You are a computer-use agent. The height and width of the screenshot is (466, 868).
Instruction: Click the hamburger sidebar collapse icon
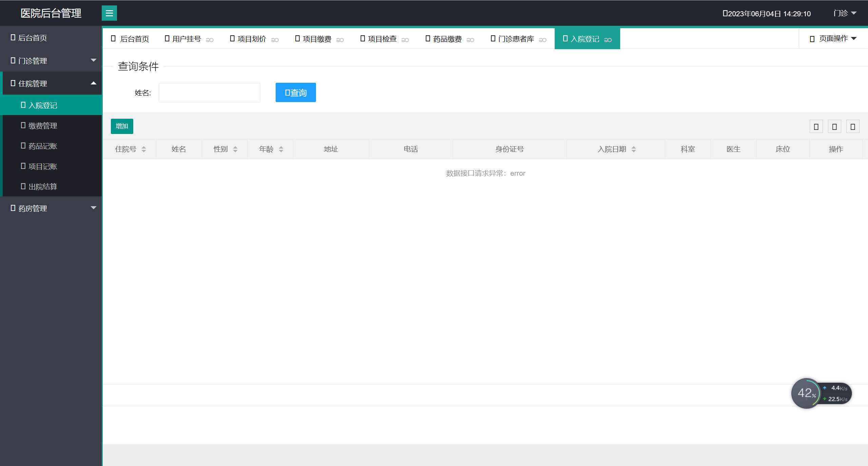point(109,13)
